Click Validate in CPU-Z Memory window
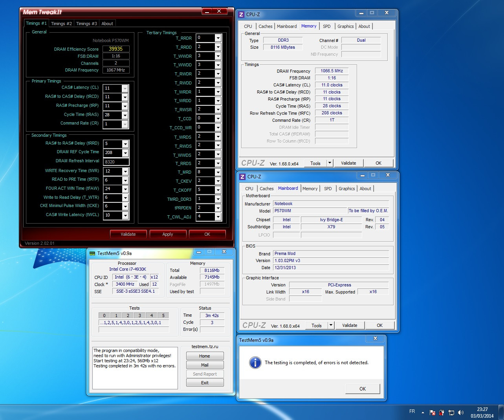The height and width of the screenshot is (420, 504). pyautogui.click(x=348, y=163)
